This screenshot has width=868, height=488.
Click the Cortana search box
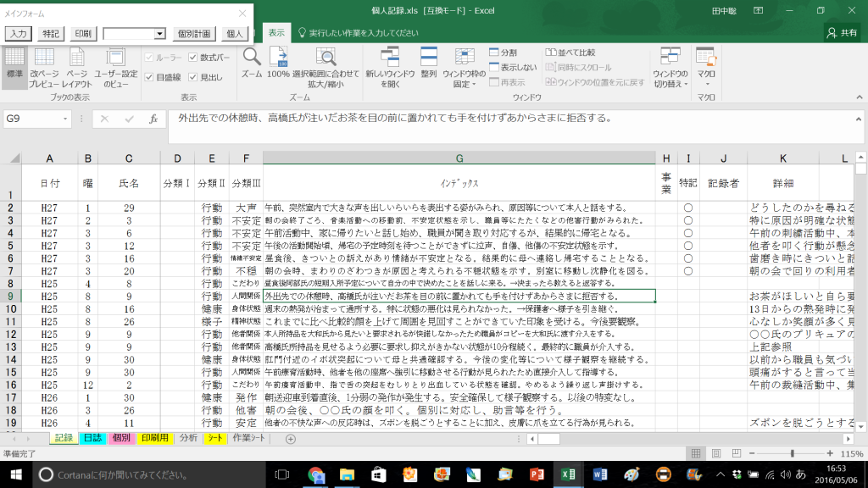click(x=149, y=474)
